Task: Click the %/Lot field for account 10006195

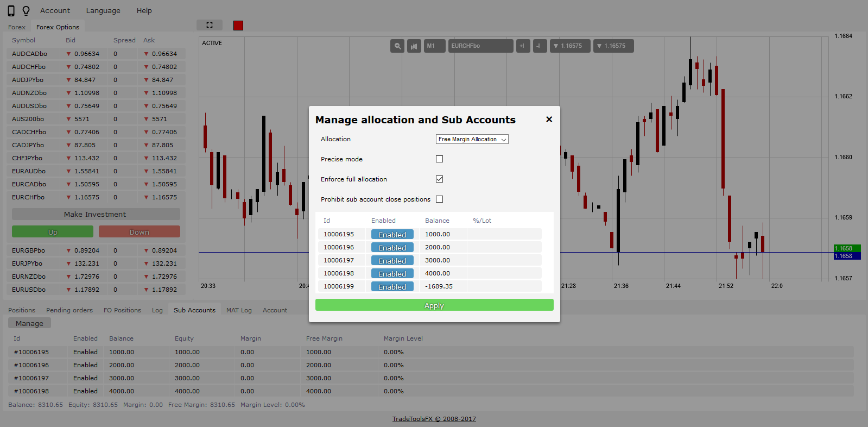Action: click(x=504, y=234)
